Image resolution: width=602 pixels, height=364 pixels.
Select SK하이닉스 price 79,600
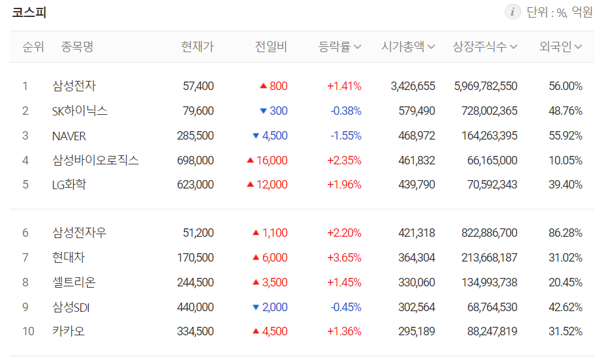pyautogui.click(x=198, y=111)
